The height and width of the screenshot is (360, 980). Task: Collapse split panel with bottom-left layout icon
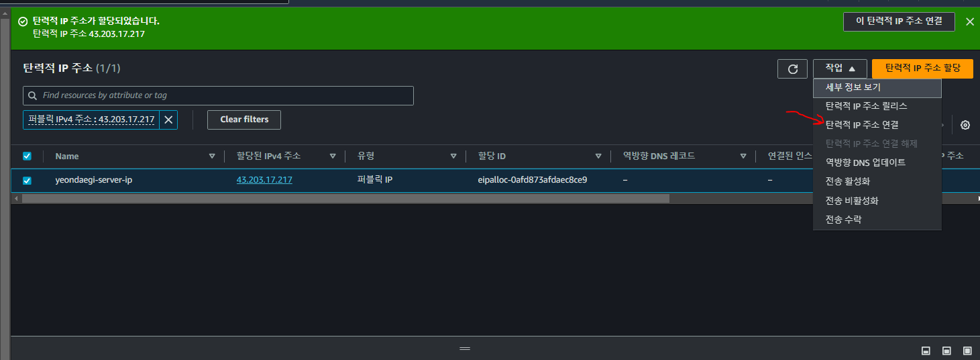pyautogui.click(x=926, y=351)
